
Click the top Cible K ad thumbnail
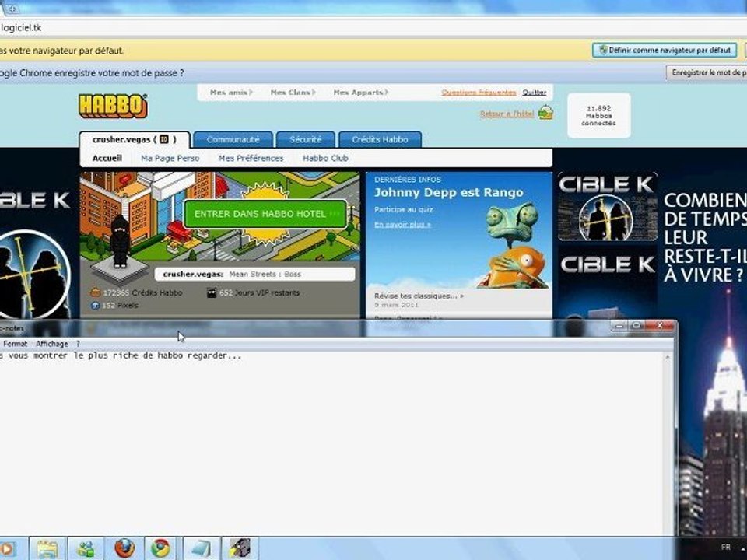pyautogui.click(x=608, y=207)
